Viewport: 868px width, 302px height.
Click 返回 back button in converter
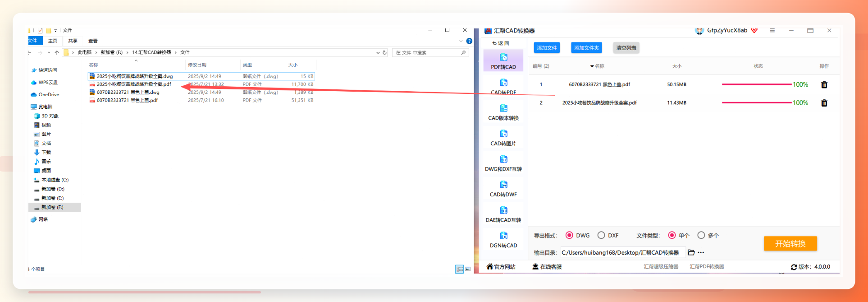point(501,43)
